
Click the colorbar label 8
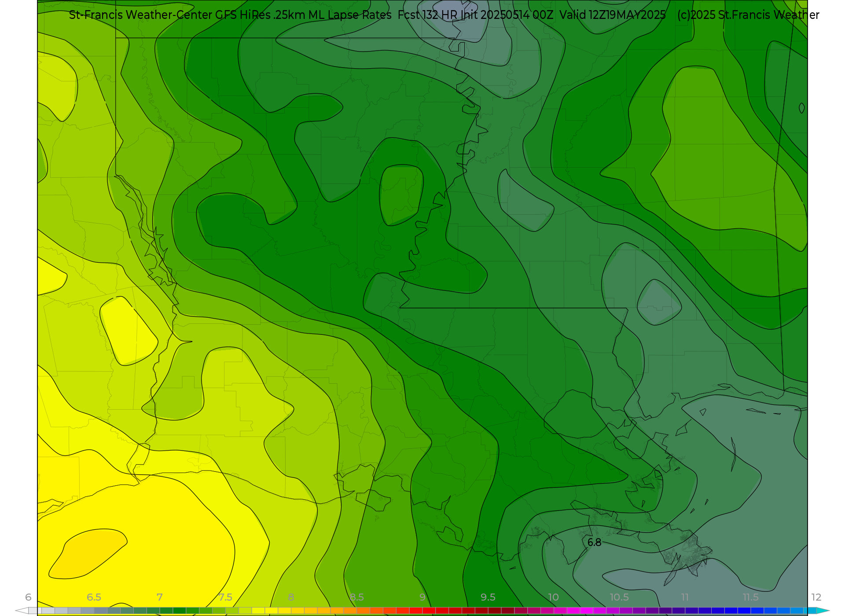coord(291,597)
